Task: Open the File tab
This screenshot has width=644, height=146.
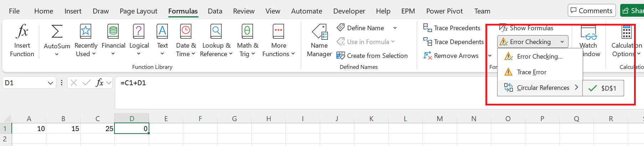Action: click(x=14, y=11)
